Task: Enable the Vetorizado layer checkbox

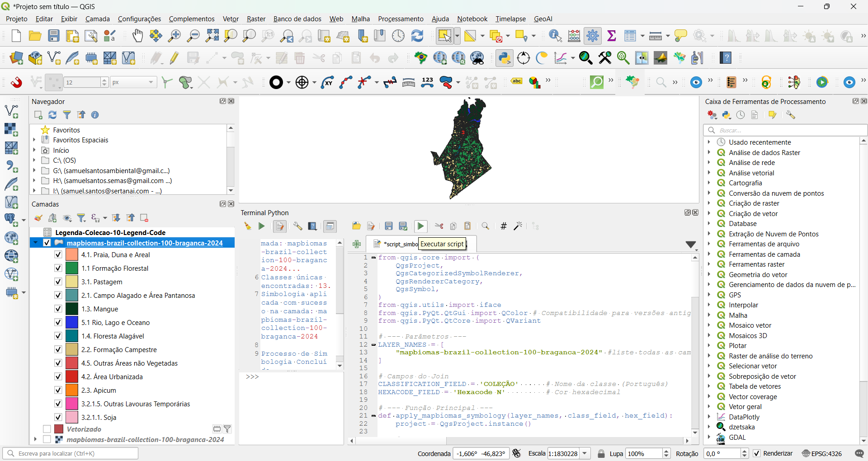Action: click(x=47, y=429)
